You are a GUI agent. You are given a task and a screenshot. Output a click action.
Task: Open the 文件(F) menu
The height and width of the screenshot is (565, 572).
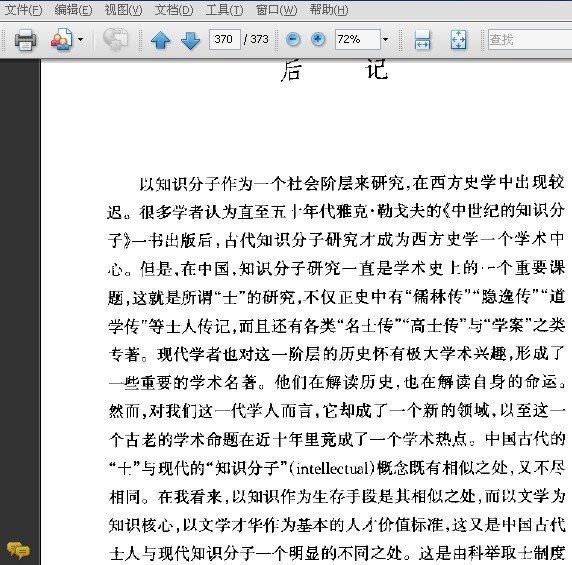23,10
